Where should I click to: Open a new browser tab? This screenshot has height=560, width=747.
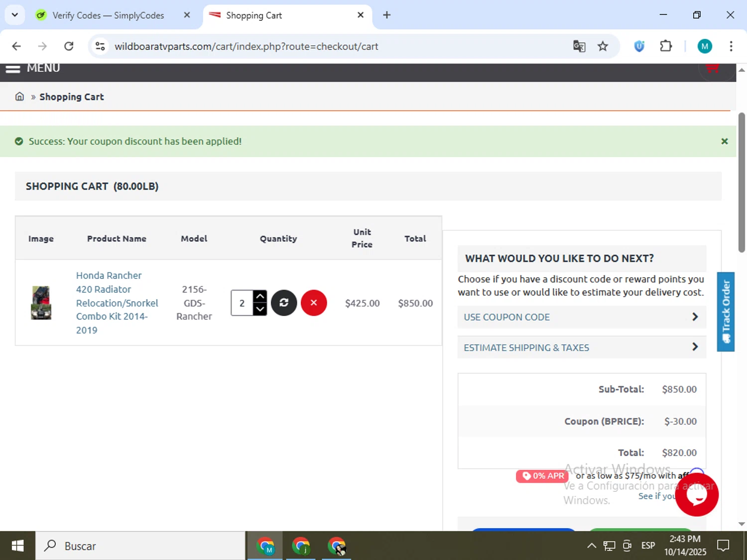(x=387, y=15)
